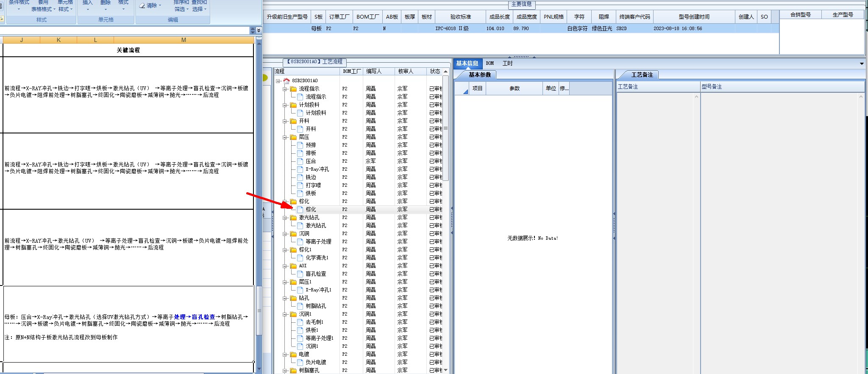868x374 pixels.
Task: Collapse the 层压 folder node
Action: pos(286,137)
